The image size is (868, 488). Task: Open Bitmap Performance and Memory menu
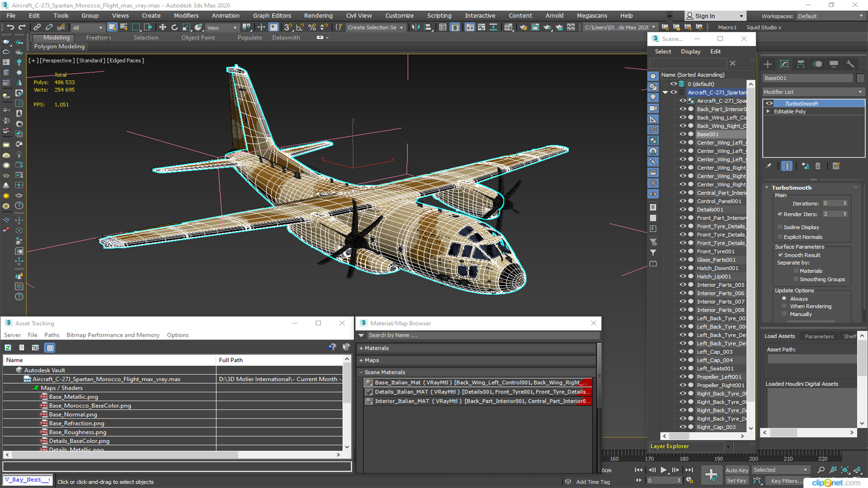[113, 335]
